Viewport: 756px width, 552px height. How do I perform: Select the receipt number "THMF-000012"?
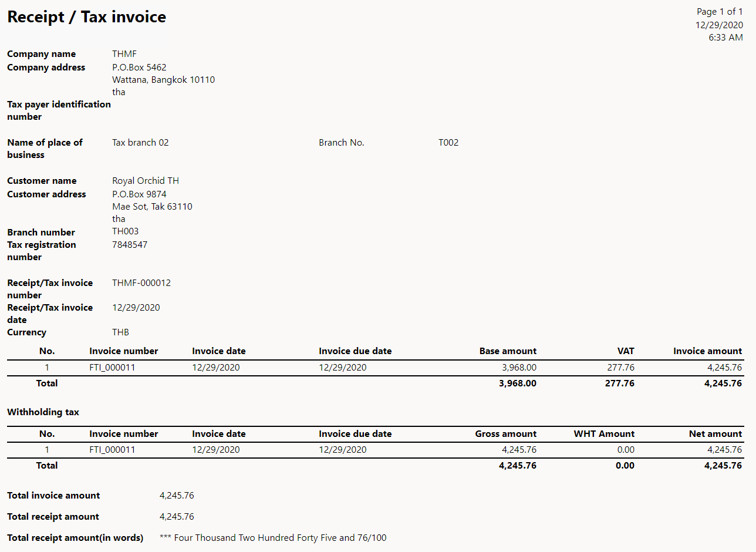click(x=141, y=283)
